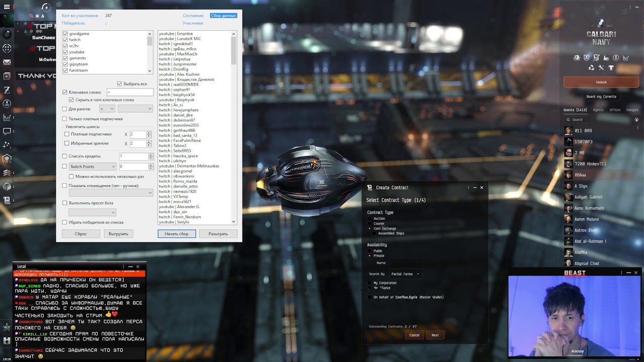The image size is (644, 362).
Task: Open the Inventory cube icon in sidebar
Action: point(7,186)
